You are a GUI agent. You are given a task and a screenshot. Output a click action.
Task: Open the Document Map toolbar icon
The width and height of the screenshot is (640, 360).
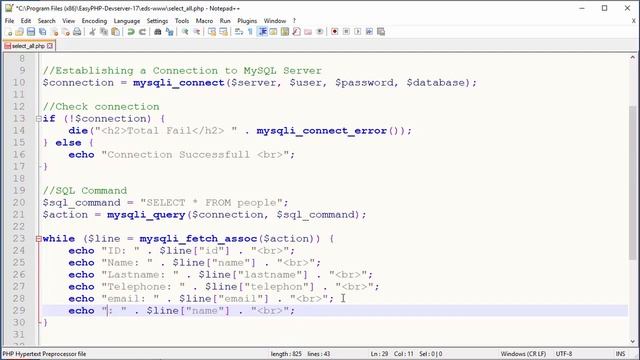click(285, 32)
